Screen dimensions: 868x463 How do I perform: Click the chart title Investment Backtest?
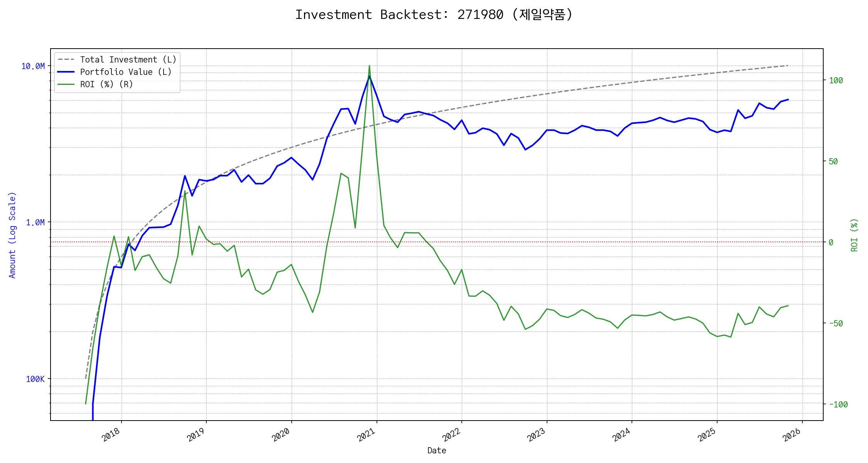434,15
